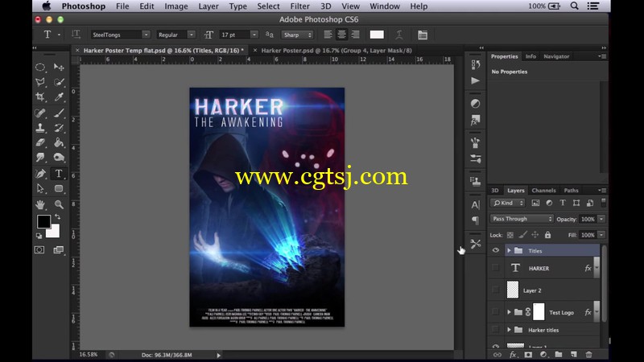Image resolution: width=644 pixels, height=362 pixels.
Task: Align text right
Action: (x=356, y=35)
